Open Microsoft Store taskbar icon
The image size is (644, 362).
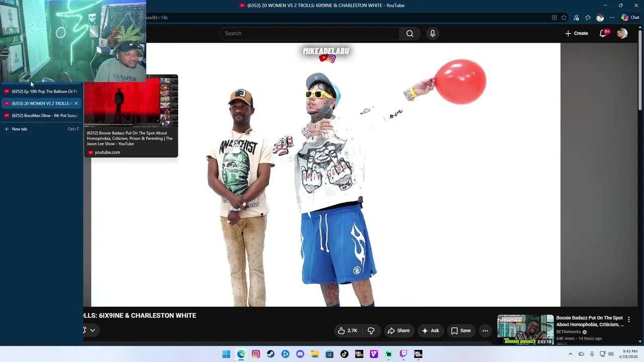330,354
